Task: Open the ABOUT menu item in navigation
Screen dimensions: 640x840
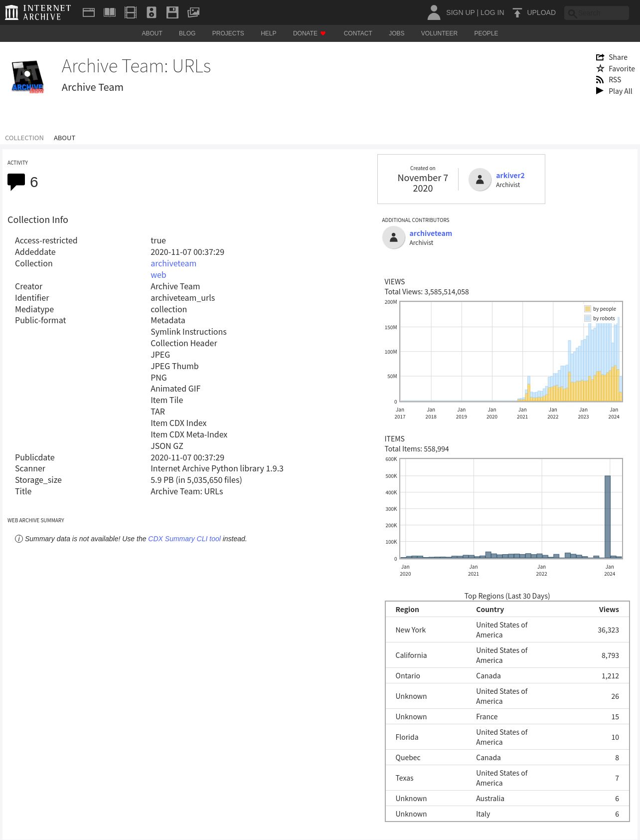Action: [152, 33]
